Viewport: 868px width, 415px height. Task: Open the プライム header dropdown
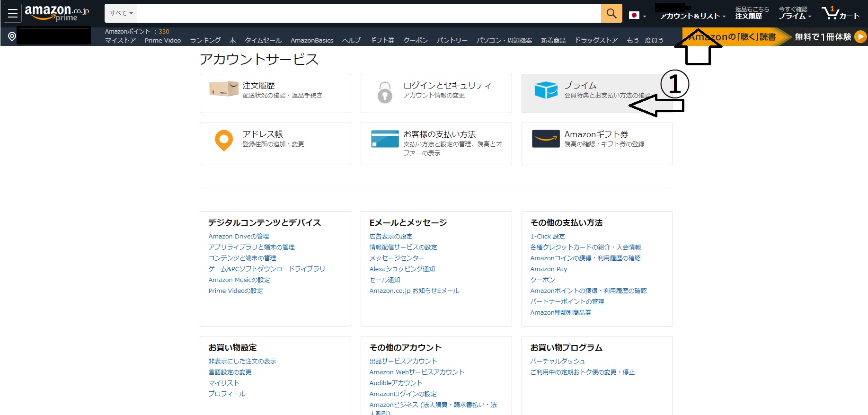pos(795,16)
